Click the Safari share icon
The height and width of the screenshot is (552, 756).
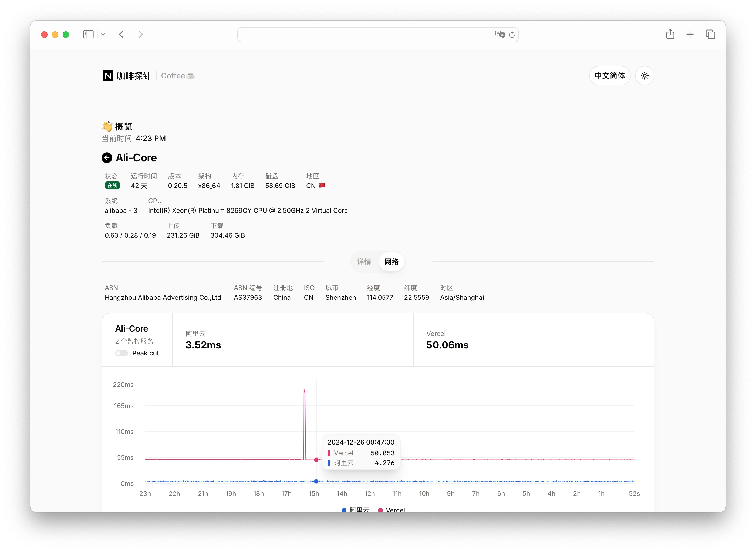(x=670, y=34)
